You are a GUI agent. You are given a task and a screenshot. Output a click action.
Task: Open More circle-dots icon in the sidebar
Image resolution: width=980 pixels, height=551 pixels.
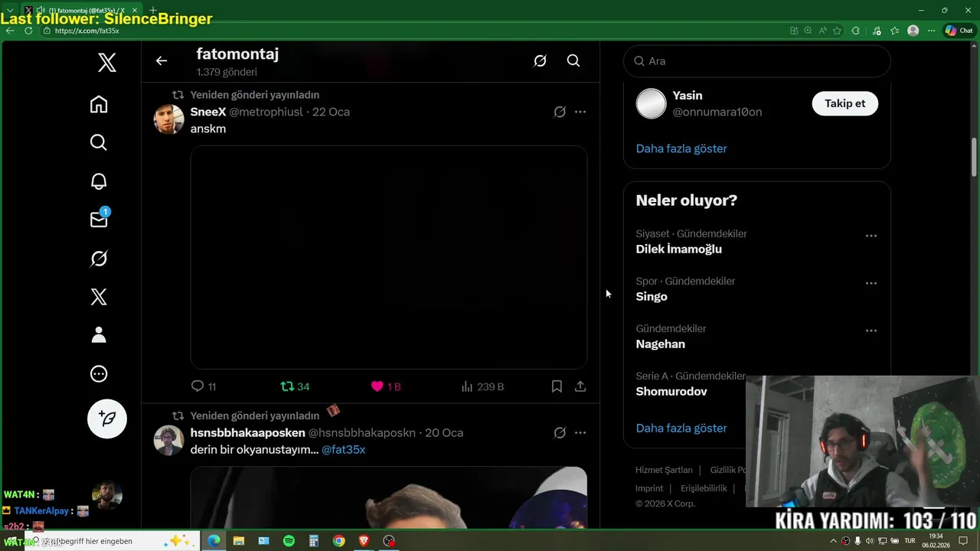[99, 374]
